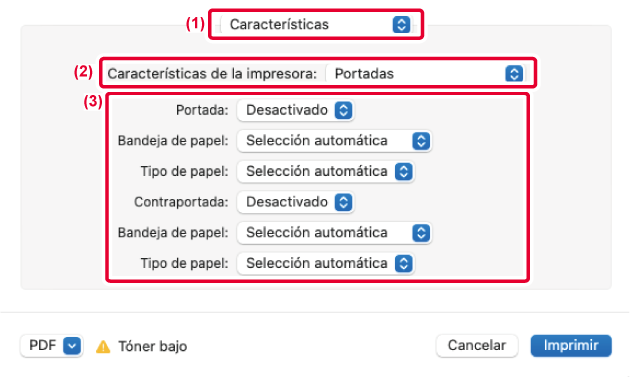
Task: Open the Características panel dropdown
Action: pyautogui.click(x=316, y=25)
